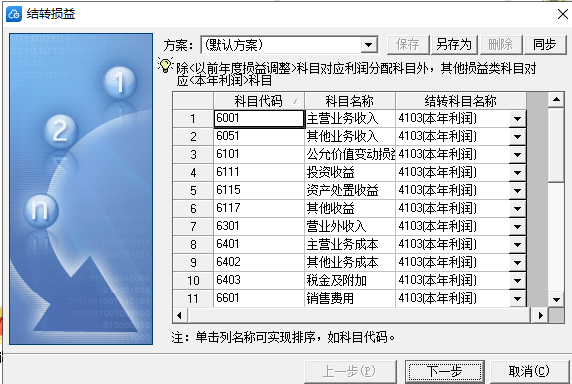Select the 6301 code cell
The height and width of the screenshot is (384, 572).
click(x=259, y=226)
